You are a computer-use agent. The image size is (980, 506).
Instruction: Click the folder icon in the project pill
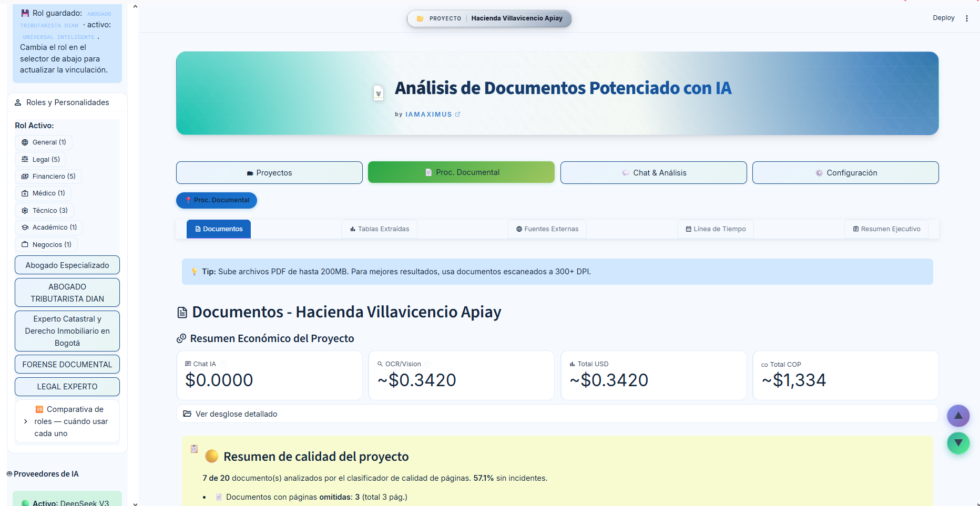pos(420,18)
